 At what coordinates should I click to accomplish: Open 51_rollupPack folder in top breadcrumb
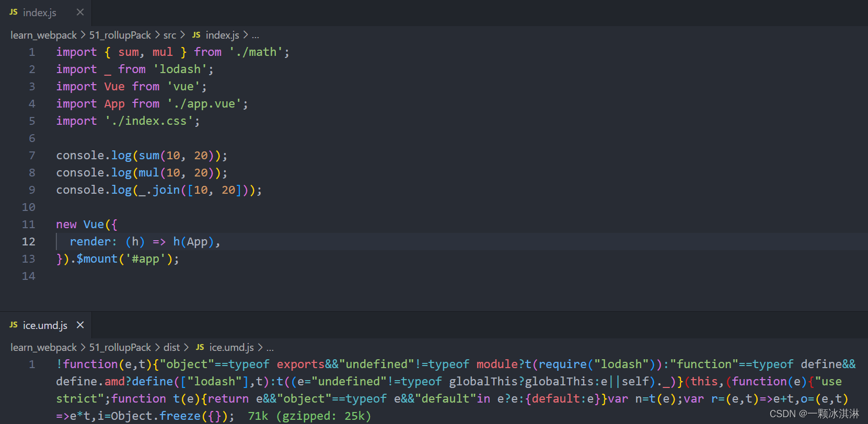tap(120, 35)
